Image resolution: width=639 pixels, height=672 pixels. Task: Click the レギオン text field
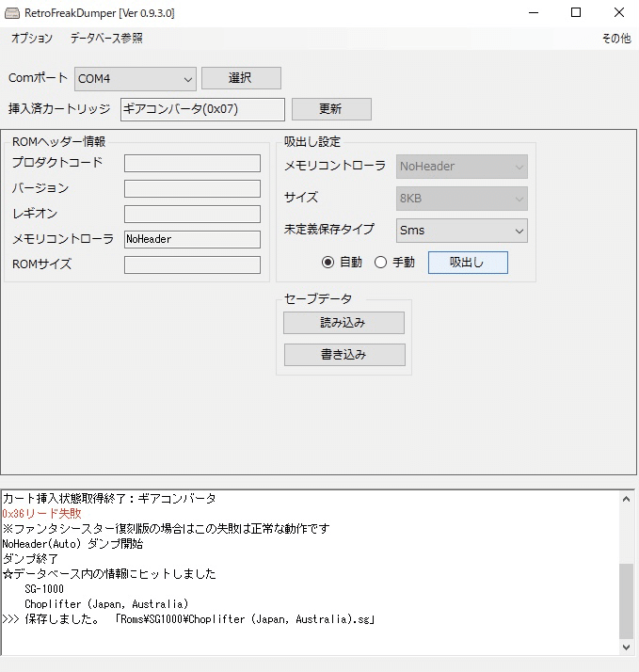point(192,214)
